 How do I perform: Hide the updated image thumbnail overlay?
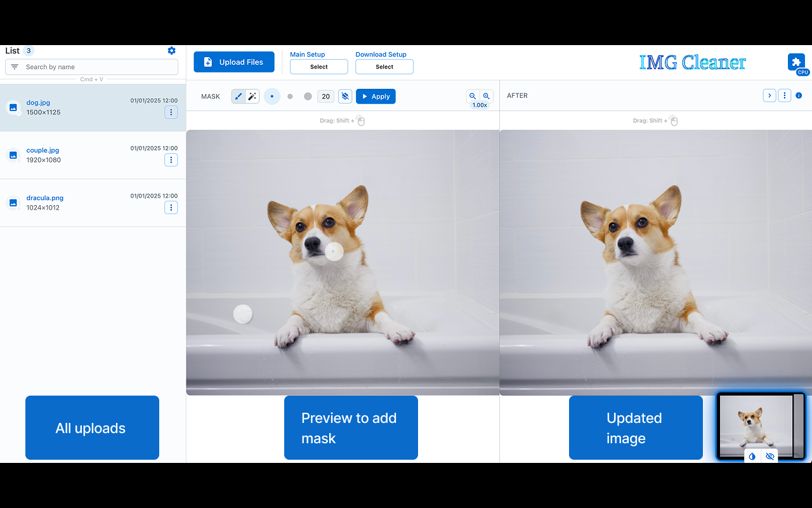click(769, 456)
